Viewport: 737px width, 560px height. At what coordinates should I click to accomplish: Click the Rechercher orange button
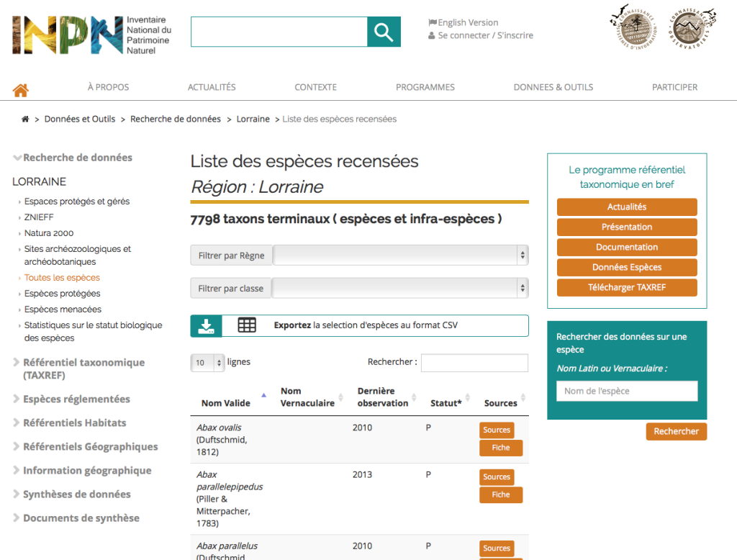[x=676, y=432]
